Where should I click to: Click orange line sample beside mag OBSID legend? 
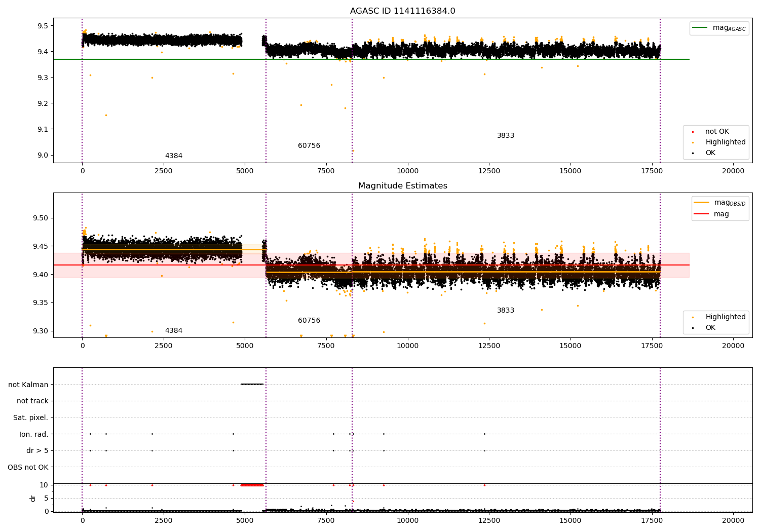pos(702,203)
